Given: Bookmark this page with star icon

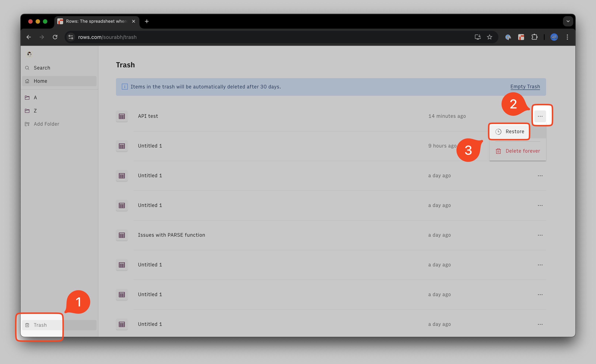Looking at the screenshot, I should tap(490, 37).
